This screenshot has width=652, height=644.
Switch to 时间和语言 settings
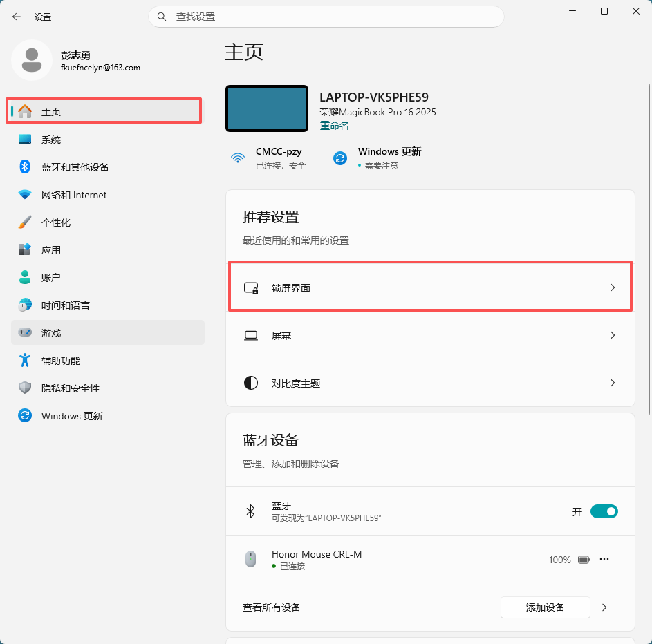point(108,305)
